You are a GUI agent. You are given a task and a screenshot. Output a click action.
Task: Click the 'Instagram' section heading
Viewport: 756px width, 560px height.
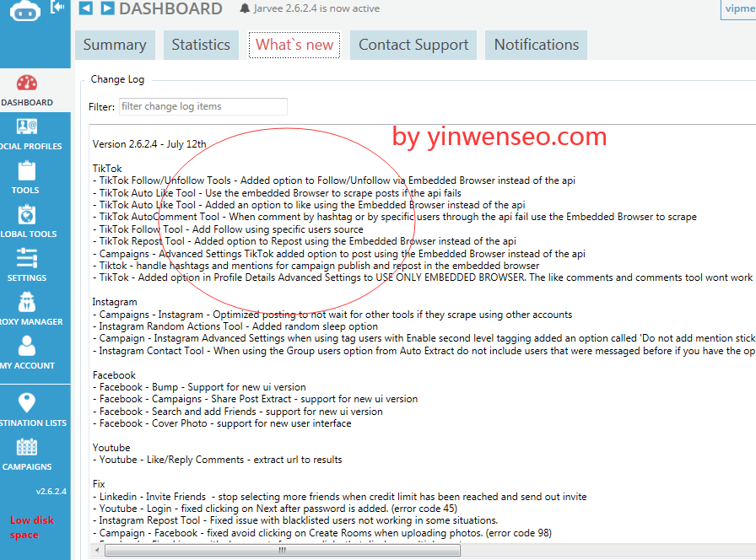point(115,302)
